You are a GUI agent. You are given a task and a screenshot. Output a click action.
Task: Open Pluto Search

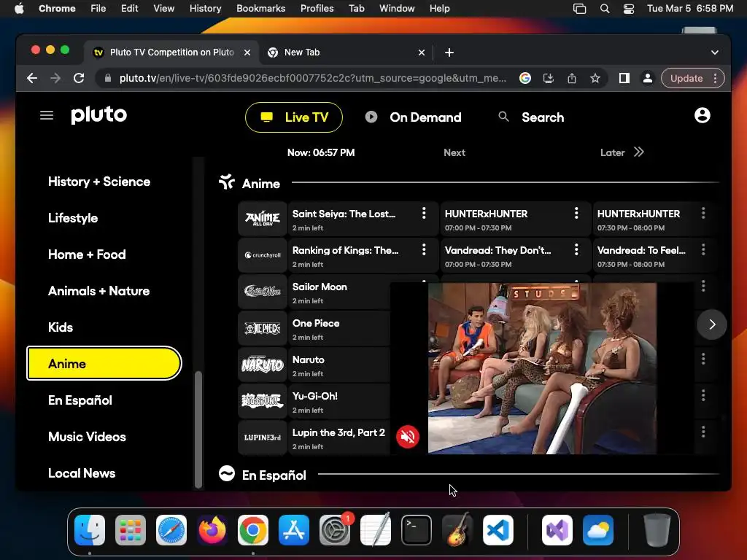531,117
